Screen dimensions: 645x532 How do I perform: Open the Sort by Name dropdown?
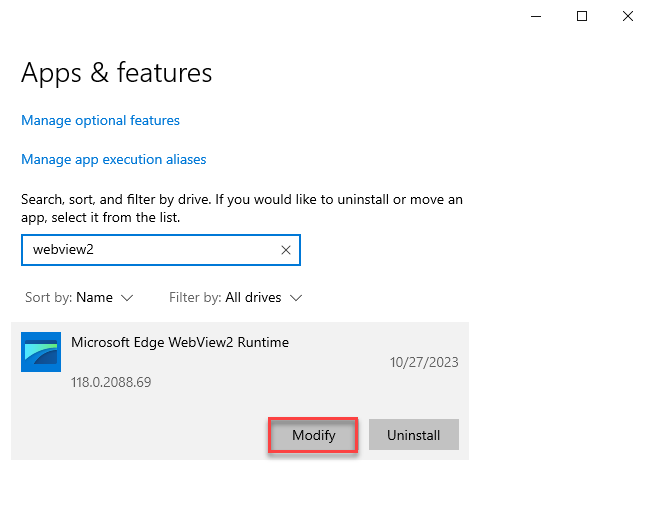click(x=79, y=297)
